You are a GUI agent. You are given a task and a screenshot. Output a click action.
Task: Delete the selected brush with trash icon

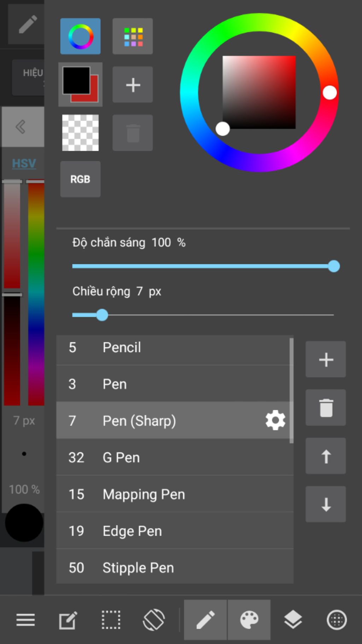(x=326, y=408)
